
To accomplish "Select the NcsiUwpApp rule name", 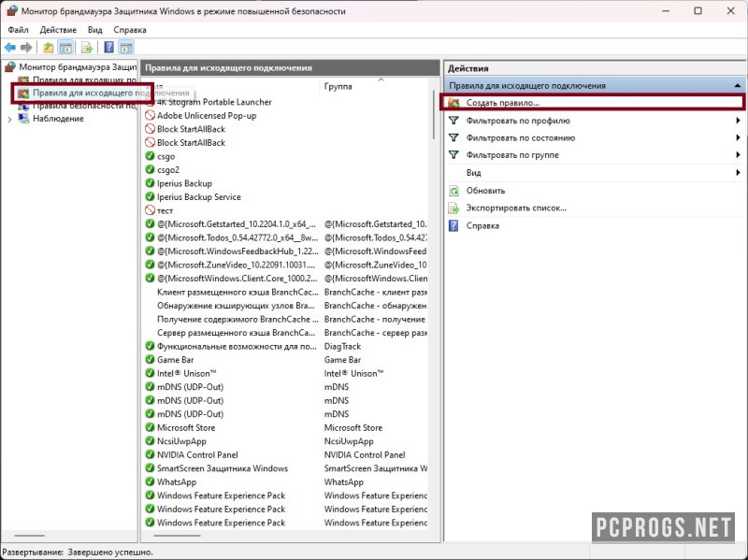I will coord(181,441).
